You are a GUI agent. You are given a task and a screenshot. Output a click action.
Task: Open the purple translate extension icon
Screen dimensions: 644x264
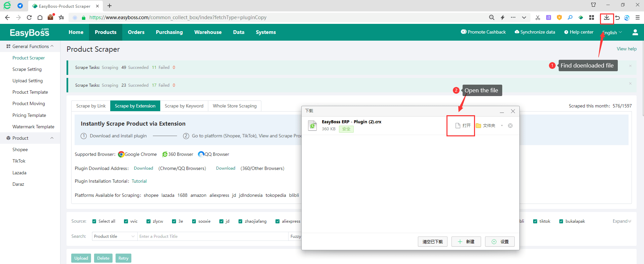549,17
